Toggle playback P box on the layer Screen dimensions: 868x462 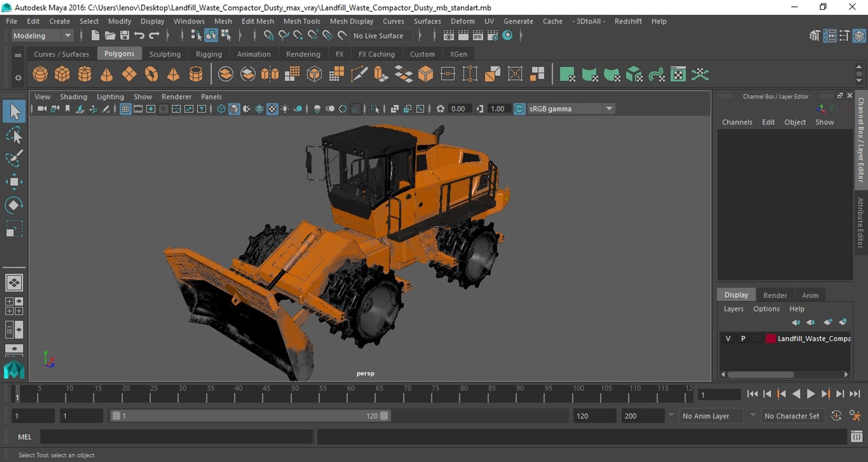(743, 339)
